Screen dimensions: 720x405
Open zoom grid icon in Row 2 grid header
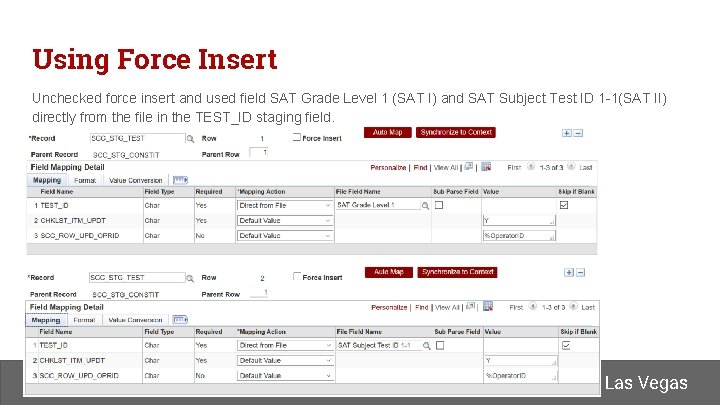(x=470, y=306)
